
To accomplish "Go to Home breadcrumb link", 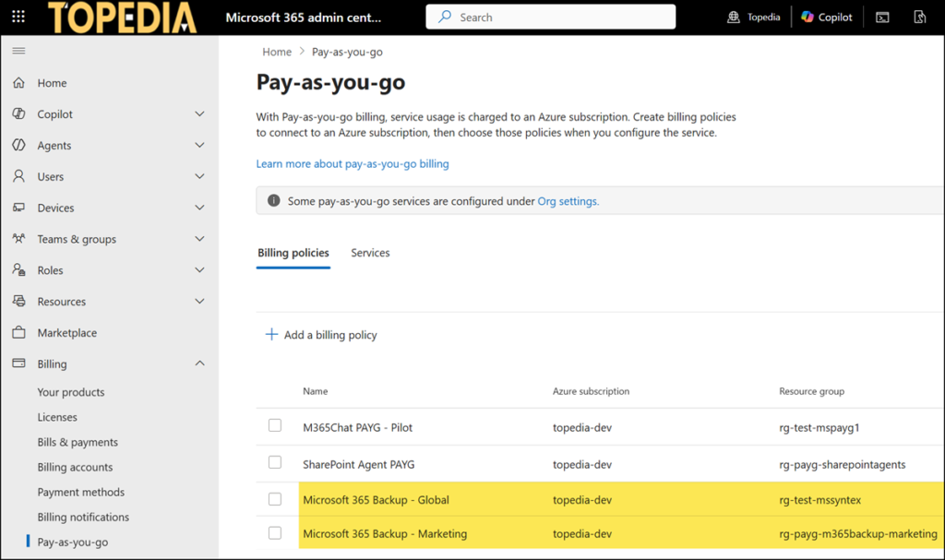I will 277,52.
